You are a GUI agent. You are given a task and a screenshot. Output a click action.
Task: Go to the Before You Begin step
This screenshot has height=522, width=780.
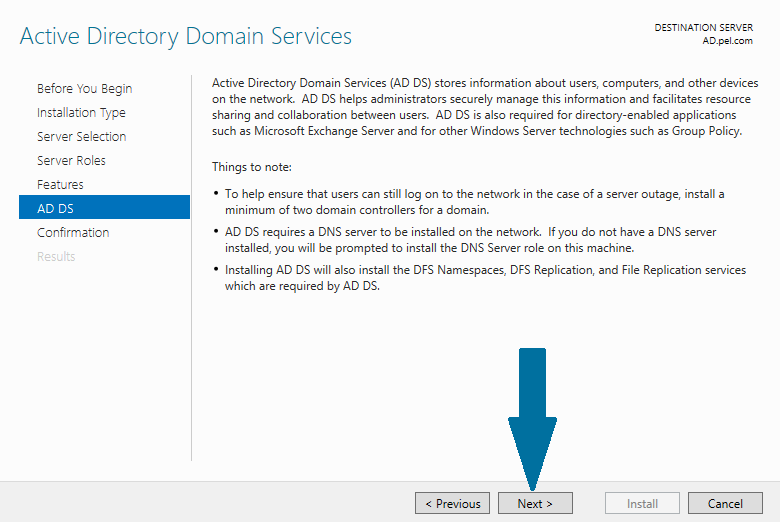click(x=85, y=89)
